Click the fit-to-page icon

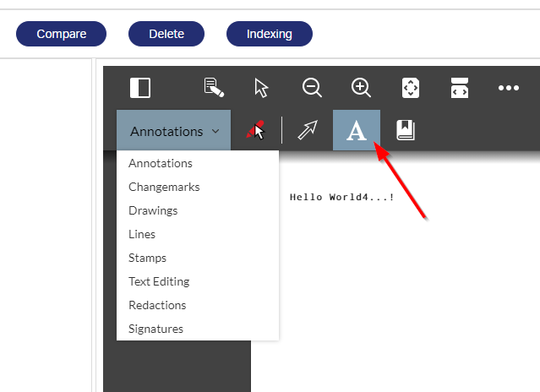[411, 88]
